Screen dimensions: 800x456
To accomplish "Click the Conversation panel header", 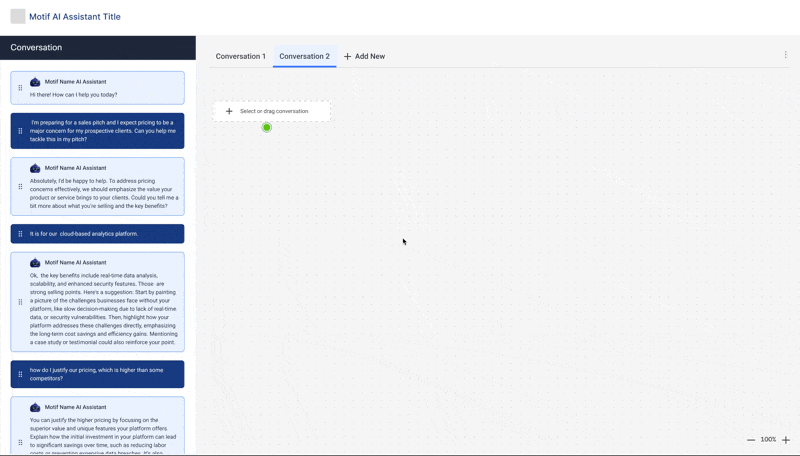I will pos(98,48).
